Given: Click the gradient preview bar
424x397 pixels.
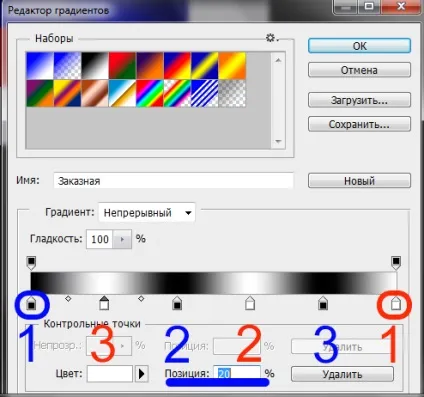Looking at the screenshot, I should pos(213,283).
